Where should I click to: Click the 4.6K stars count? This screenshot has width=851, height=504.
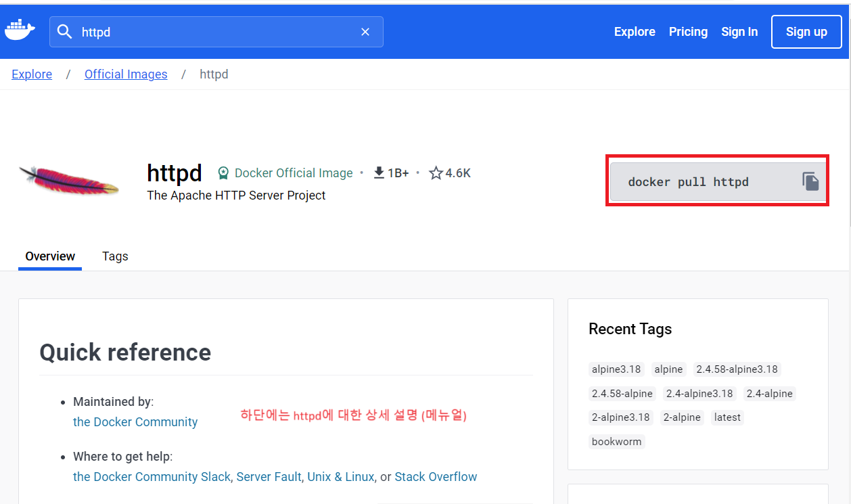[x=458, y=173]
